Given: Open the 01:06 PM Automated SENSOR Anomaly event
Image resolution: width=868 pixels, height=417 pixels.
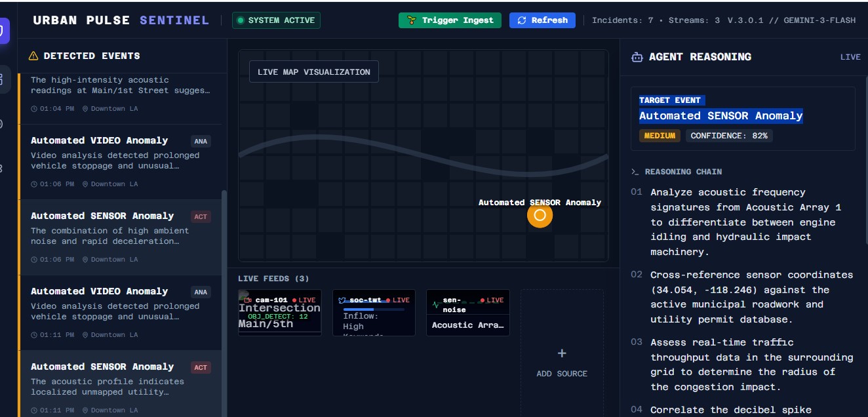Looking at the screenshot, I should pyautogui.click(x=121, y=237).
